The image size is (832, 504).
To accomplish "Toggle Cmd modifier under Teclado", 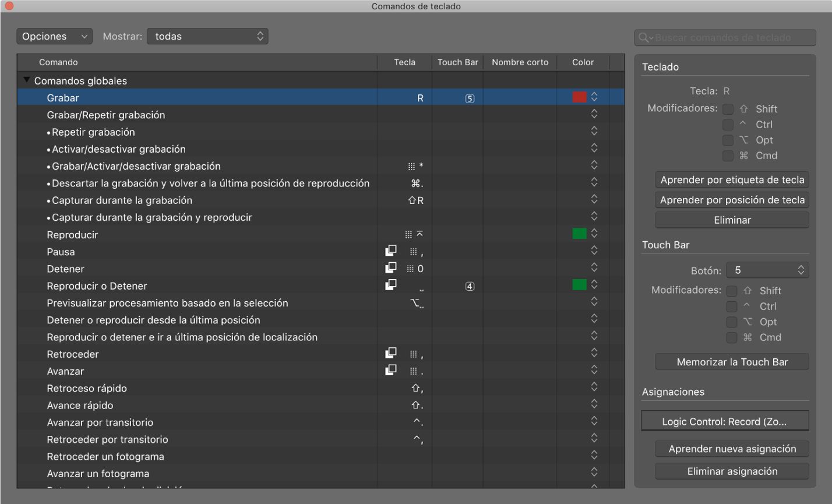I will pos(728,156).
